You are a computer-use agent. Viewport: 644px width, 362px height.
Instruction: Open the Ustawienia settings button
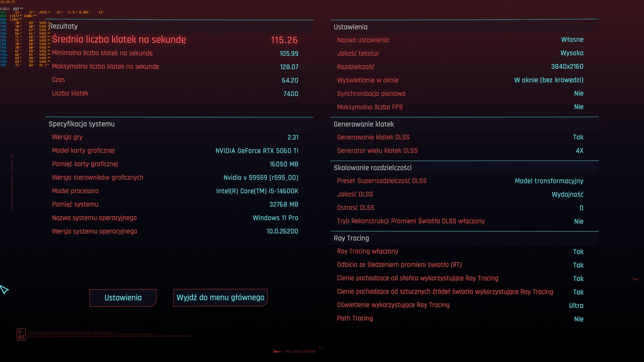[x=123, y=298]
